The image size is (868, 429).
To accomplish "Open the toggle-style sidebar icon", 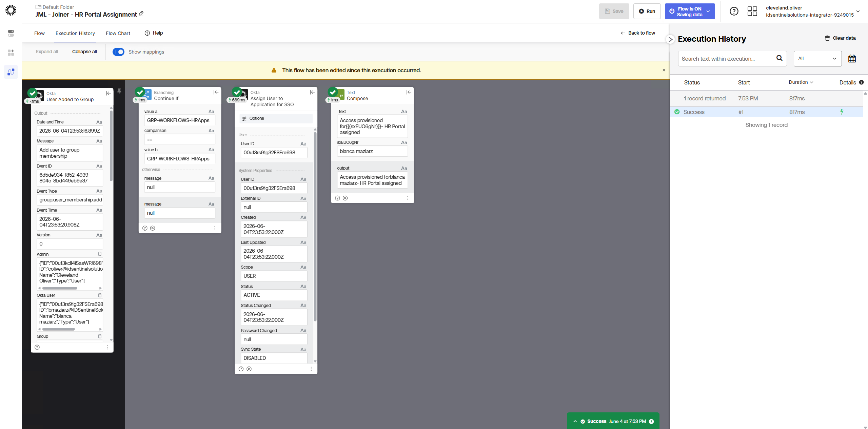I will tap(11, 33).
